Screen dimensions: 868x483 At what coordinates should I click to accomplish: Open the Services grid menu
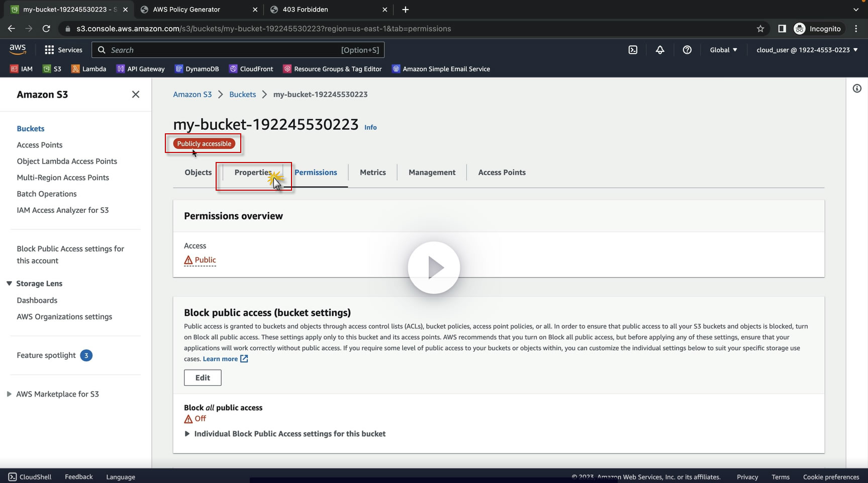pos(63,50)
